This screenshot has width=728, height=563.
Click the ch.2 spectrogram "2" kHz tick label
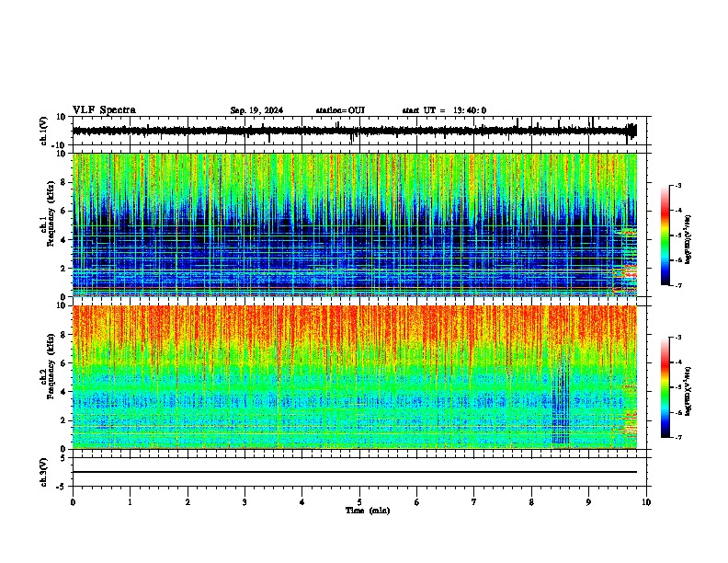(63, 420)
